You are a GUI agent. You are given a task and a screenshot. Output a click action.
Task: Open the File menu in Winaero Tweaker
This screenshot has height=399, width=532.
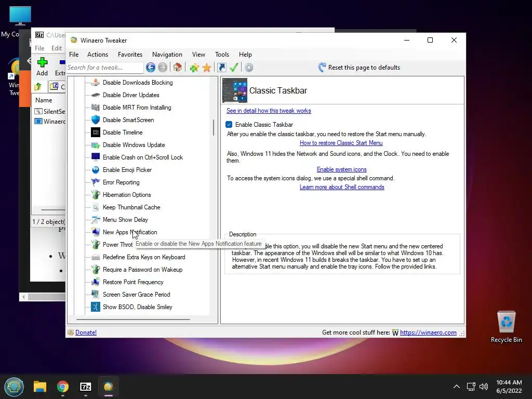pyautogui.click(x=74, y=54)
